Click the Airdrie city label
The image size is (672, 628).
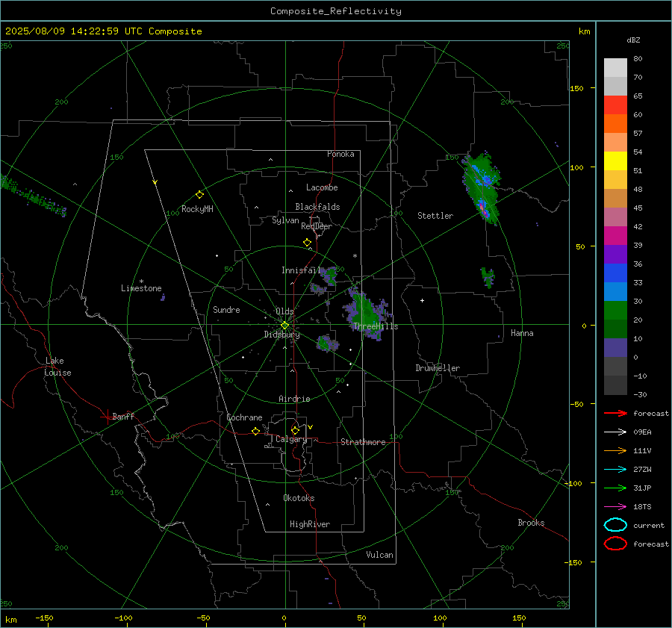294,399
